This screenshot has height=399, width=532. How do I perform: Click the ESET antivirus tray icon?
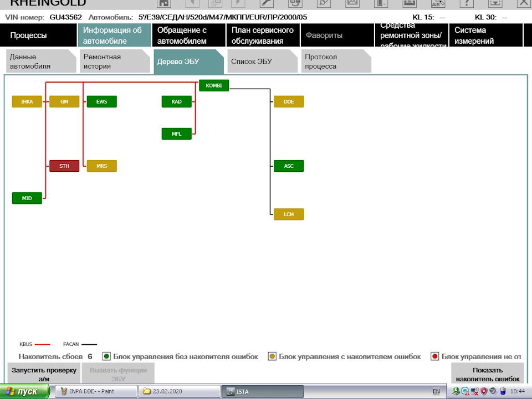465,391
